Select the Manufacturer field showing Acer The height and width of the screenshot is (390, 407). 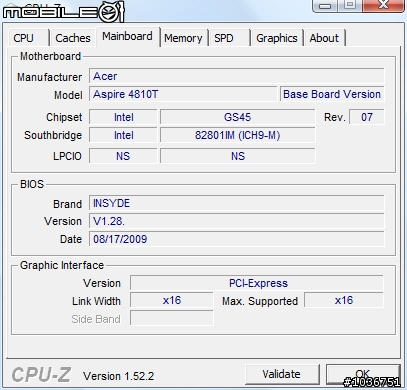coord(237,76)
